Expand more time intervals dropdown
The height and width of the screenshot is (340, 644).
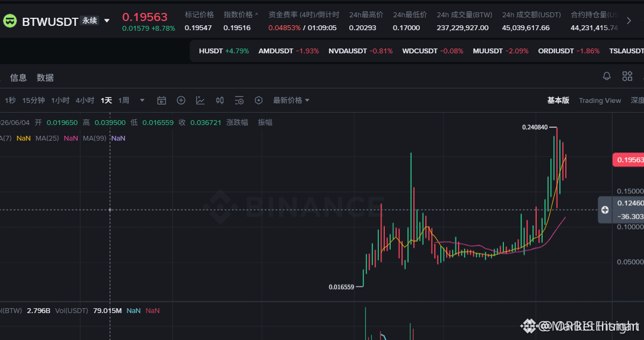142,100
